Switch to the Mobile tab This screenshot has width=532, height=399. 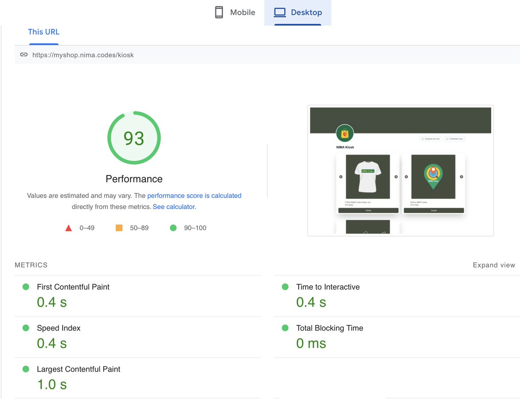tap(235, 12)
